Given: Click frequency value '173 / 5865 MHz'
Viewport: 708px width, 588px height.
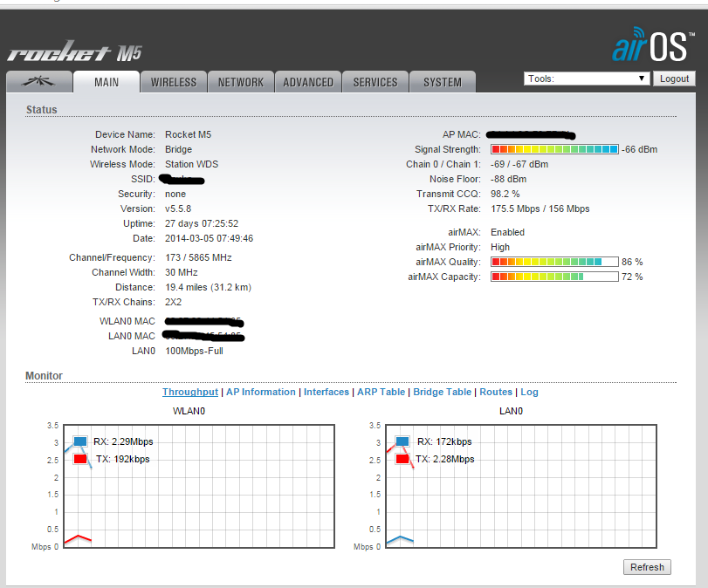Looking at the screenshot, I should (x=198, y=257).
